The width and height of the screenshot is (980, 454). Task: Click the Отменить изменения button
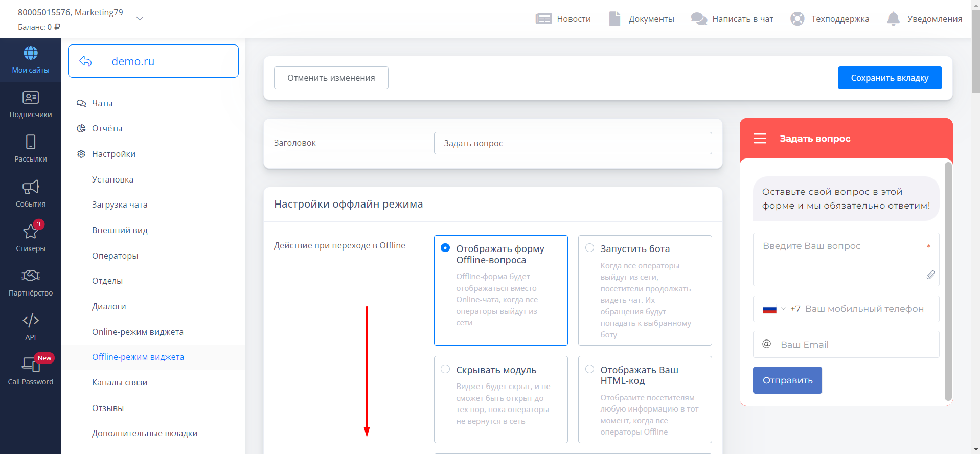[x=331, y=78]
